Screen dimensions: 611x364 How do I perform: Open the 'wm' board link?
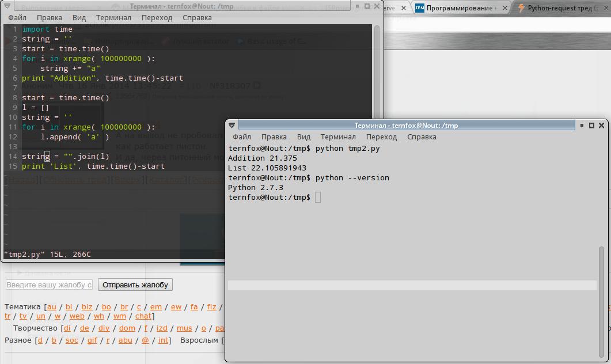120,316
